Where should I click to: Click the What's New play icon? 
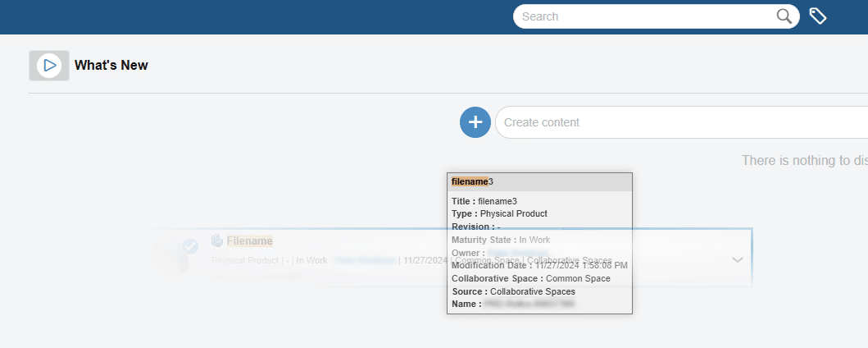[x=49, y=66]
